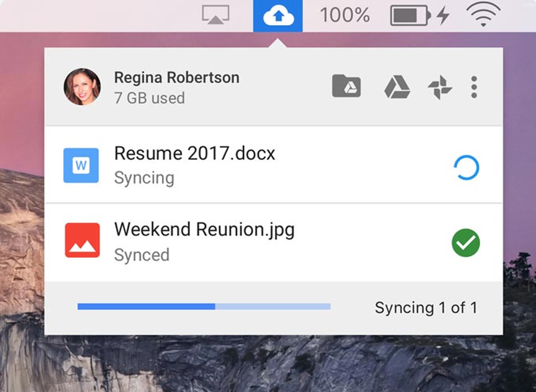This screenshot has width=536, height=392.
Task: Click the Syncing 1 of 1 status
Action: tap(425, 307)
